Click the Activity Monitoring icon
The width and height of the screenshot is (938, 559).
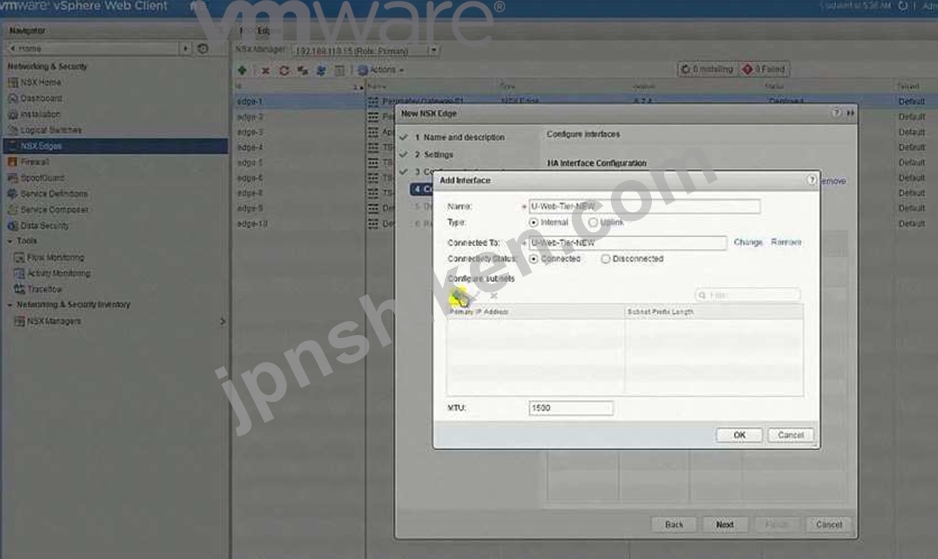click(x=19, y=273)
